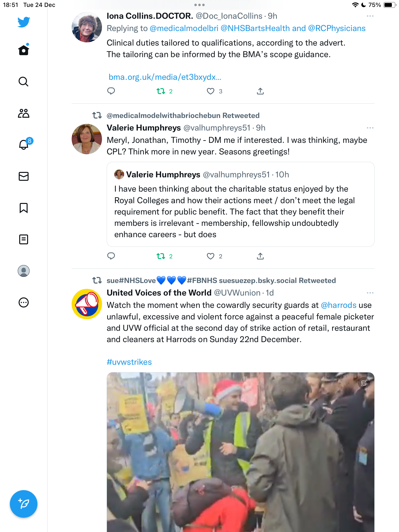Open Search from the sidebar
The image size is (399, 532).
tap(24, 82)
